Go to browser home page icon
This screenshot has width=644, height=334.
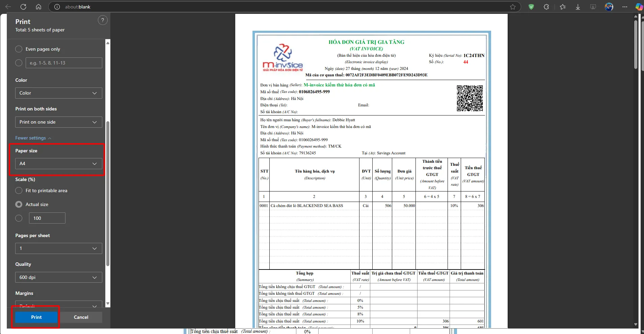[38, 7]
